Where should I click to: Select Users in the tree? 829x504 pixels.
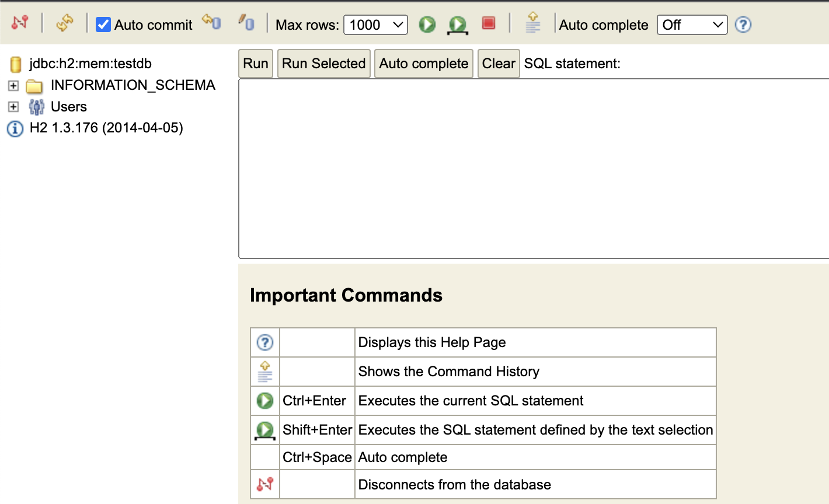69,107
